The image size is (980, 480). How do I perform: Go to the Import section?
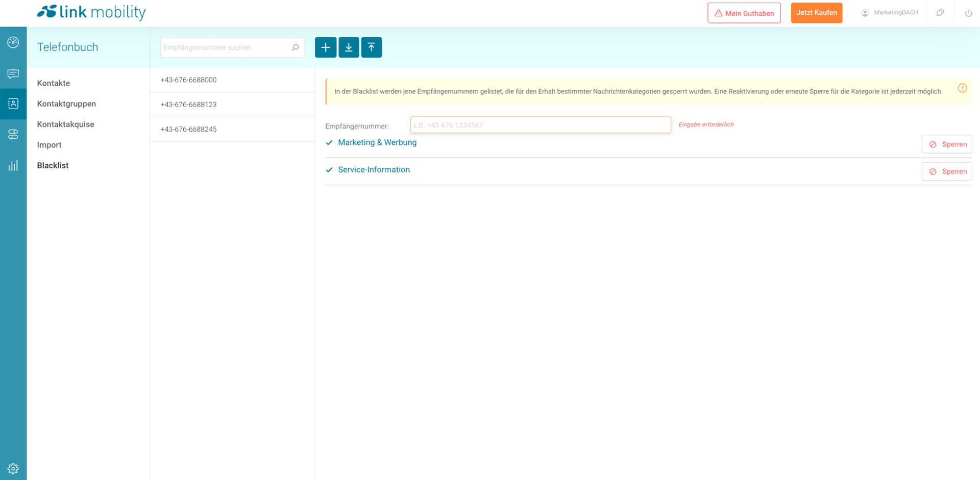pyautogui.click(x=49, y=145)
